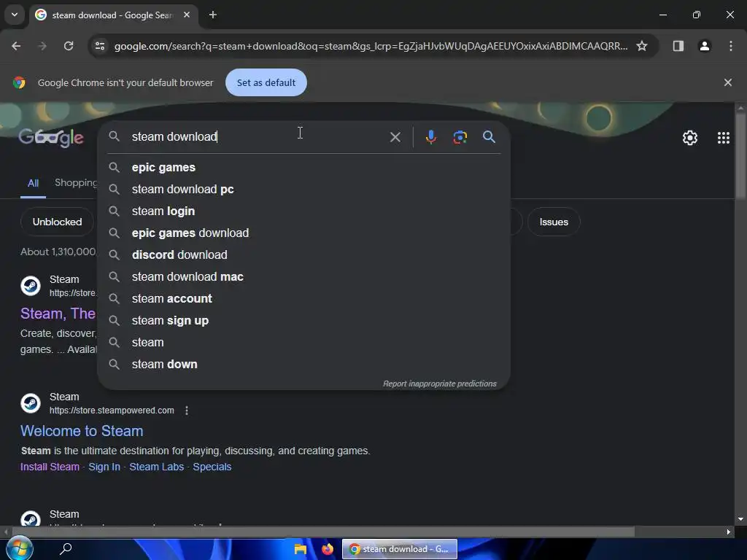Viewport: 747px width, 560px height.
Task: Apply the Issues filter chip
Action: click(554, 222)
